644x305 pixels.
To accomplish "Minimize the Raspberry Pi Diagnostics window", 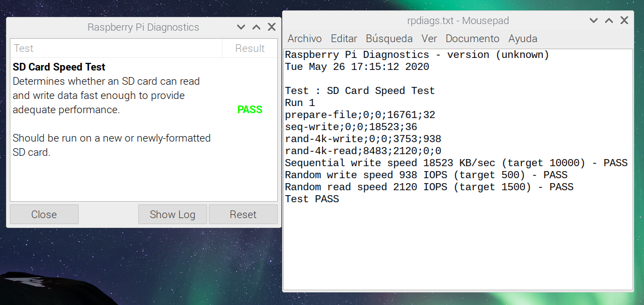I will point(241,27).
